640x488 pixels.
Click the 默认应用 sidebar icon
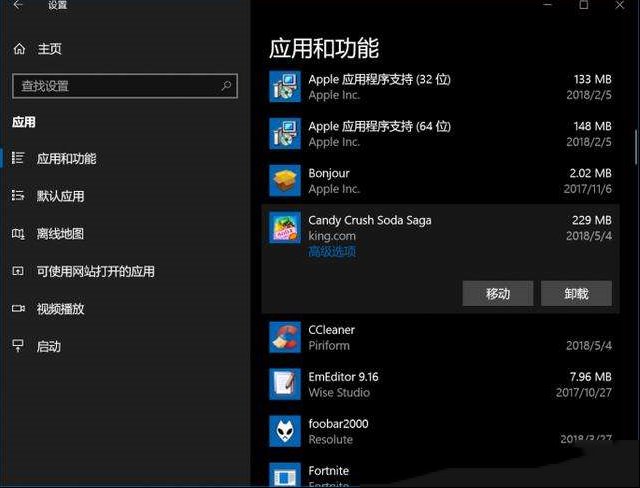pos(18,195)
